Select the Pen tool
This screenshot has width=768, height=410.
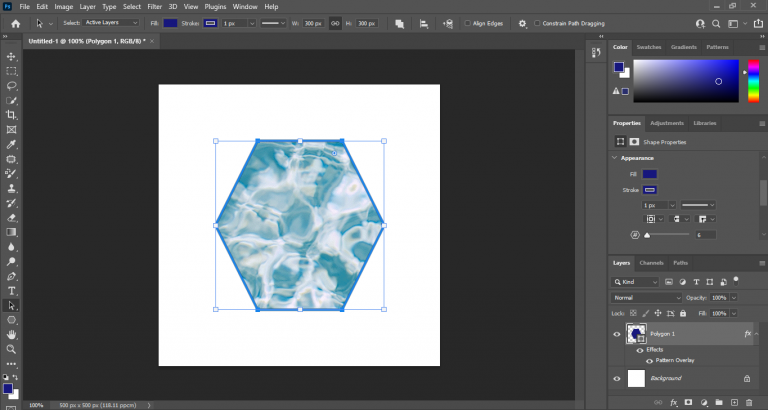11,276
